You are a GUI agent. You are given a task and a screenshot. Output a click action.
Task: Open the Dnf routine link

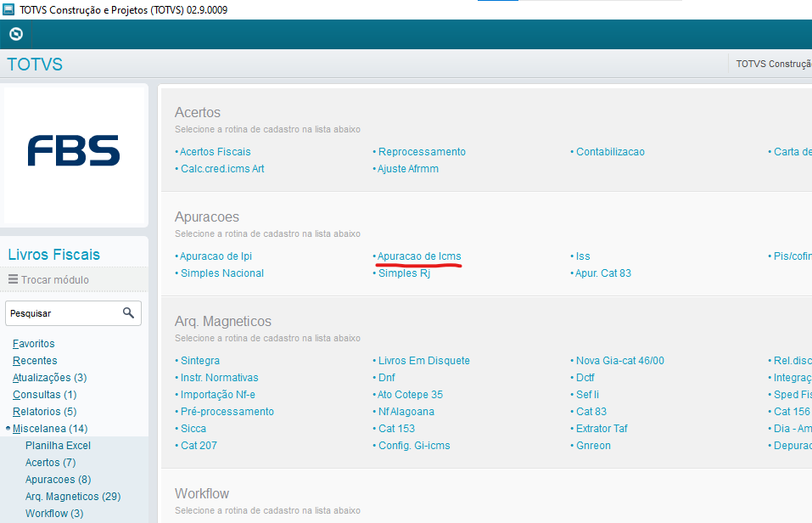pyautogui.click(x=387, y=378)
